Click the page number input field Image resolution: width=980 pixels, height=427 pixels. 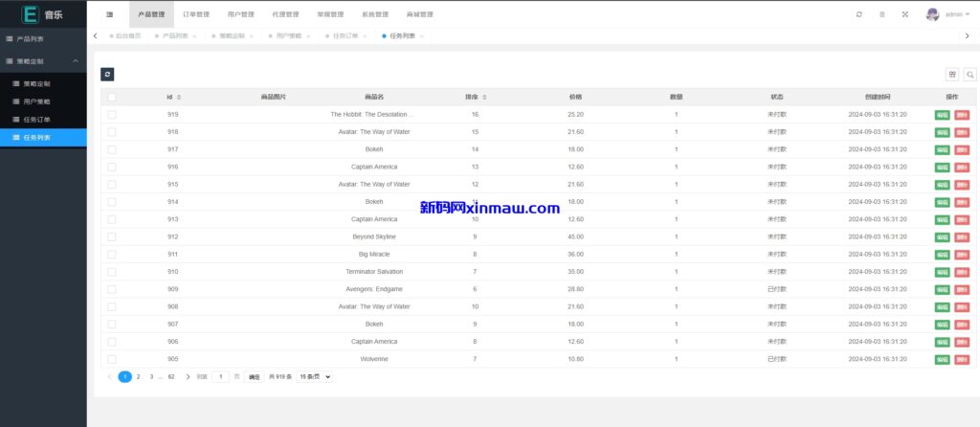pyautogui.click(x=220, y=377)
